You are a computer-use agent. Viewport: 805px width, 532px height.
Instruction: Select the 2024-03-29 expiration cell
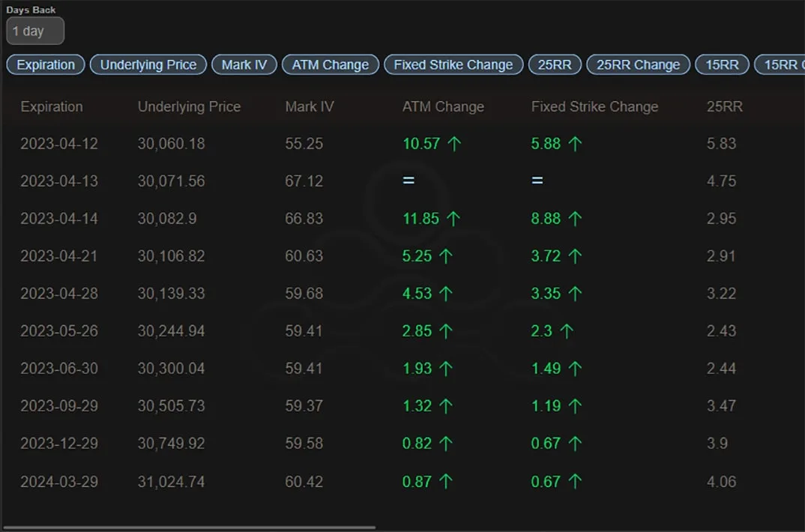[59, 482]
